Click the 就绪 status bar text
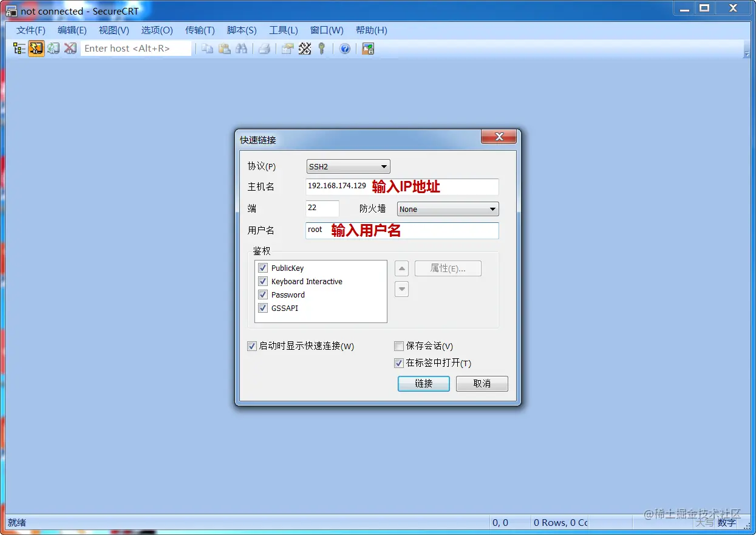This screenshot has height=535, width=756. [17, 522]
